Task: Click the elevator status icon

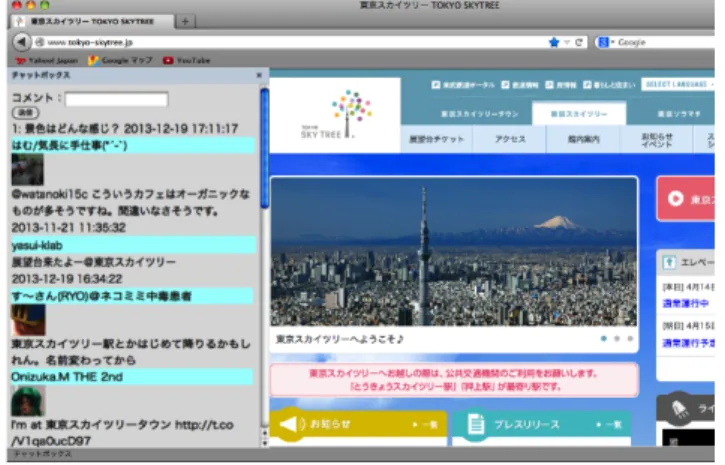Action: pos(670,263)
